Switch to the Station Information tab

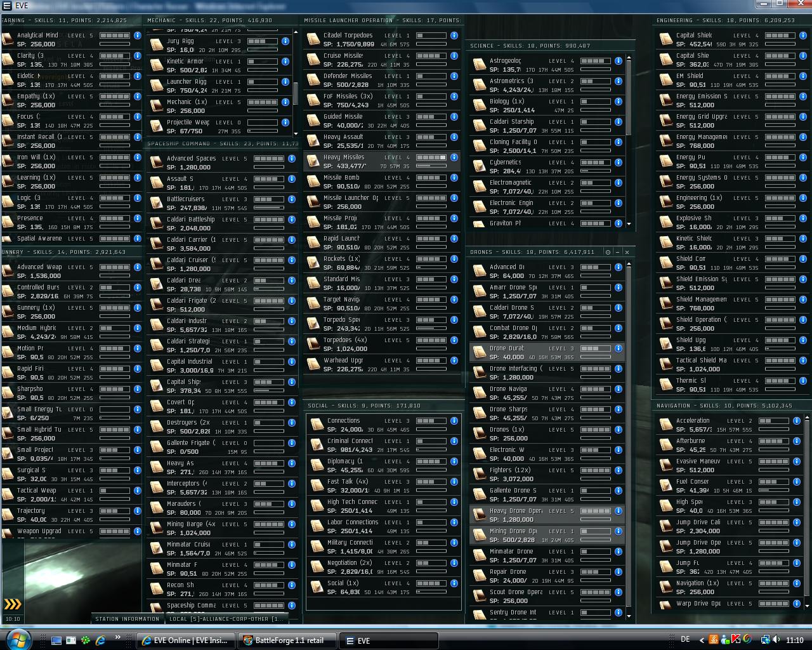(x=128, y=618)
